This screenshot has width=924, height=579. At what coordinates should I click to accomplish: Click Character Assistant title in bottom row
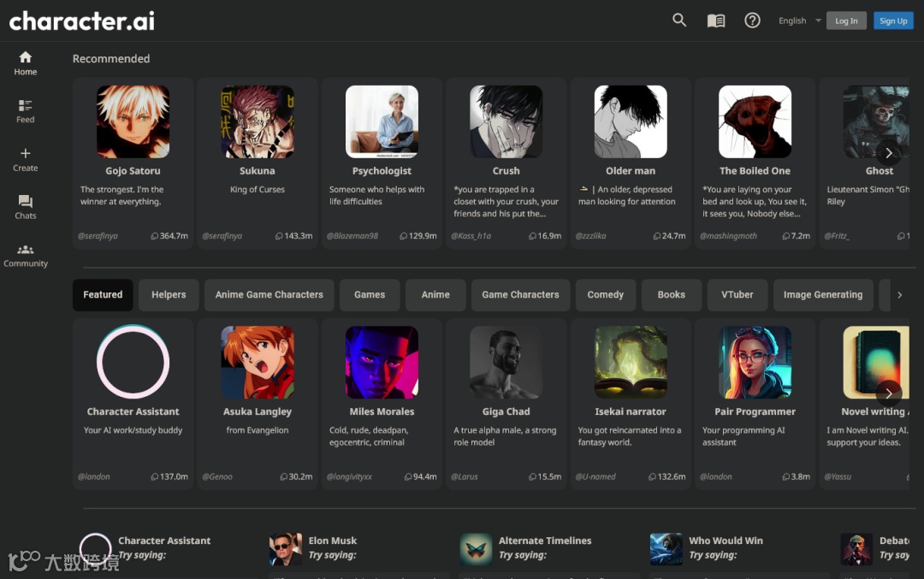164,541
